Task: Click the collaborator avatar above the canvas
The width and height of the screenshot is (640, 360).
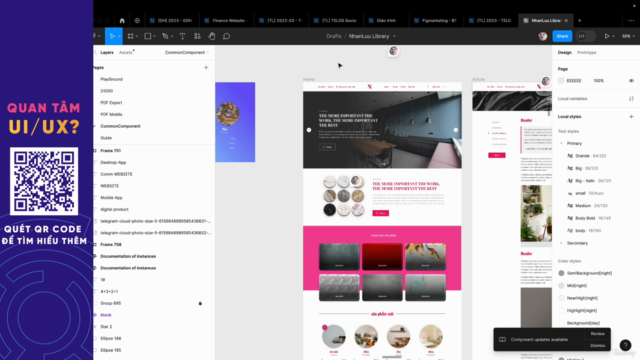Action: 393,51
